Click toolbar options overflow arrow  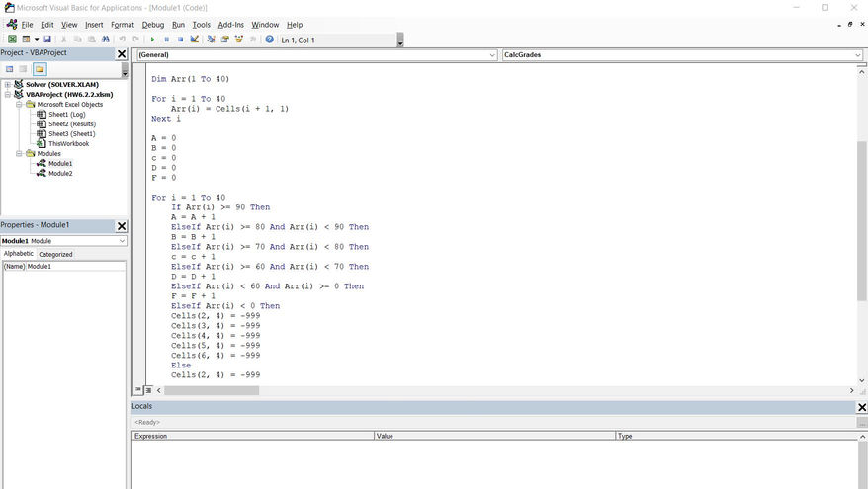400,41
